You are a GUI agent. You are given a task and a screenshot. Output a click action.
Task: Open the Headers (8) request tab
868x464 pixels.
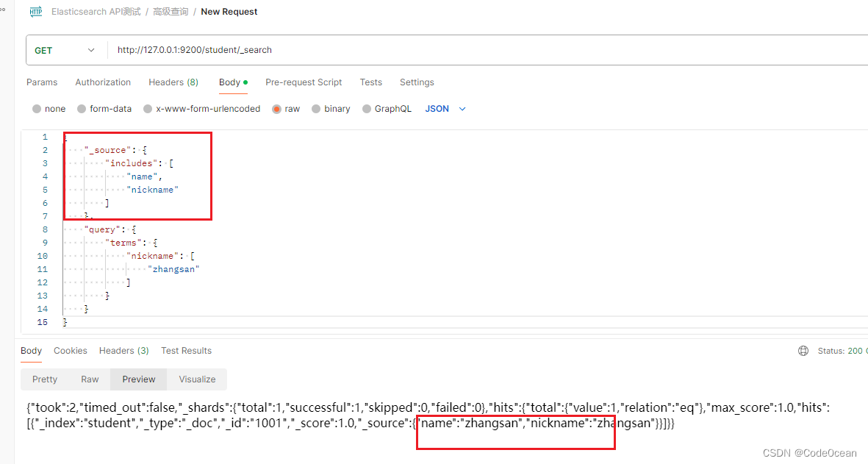tap(173, 82)
